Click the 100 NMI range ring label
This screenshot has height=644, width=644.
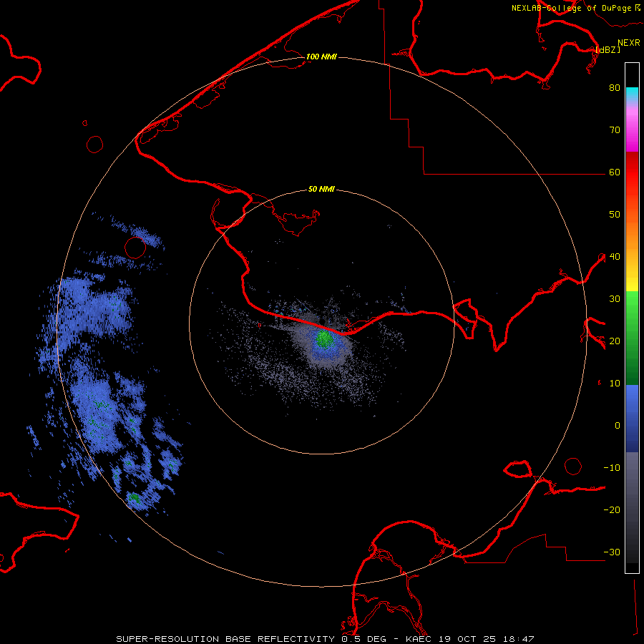321,57
